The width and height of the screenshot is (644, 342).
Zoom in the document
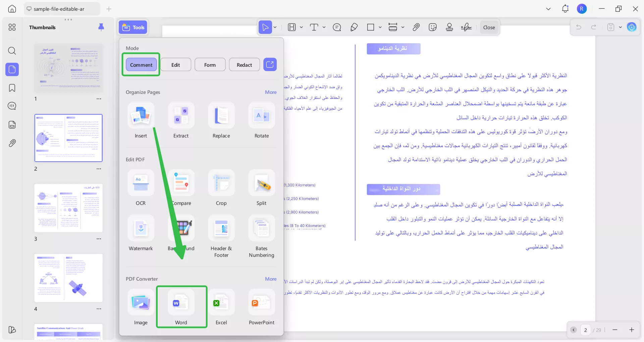(x=632, y=330)
